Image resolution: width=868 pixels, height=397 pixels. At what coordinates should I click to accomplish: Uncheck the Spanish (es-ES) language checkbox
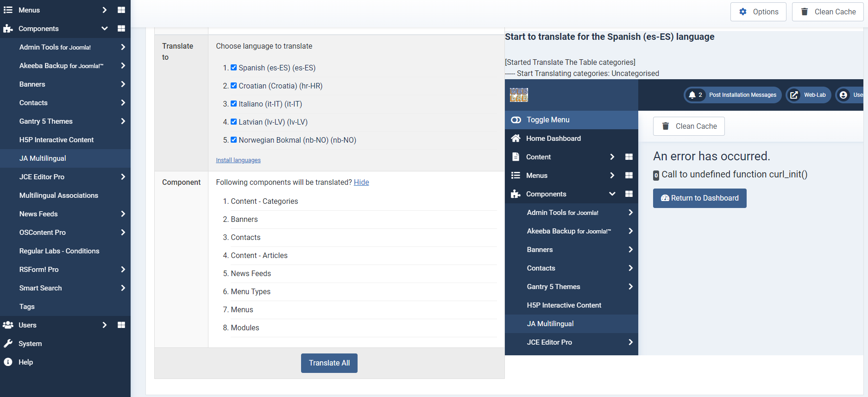[x=234, y=68]
